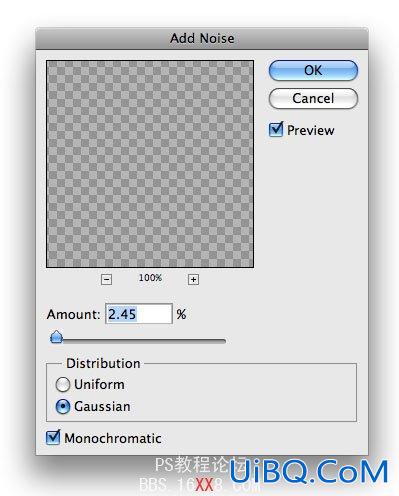Click inside the checkerboard preview area
This screenshot has height=496, width=399.
click(x=150, y=164)
